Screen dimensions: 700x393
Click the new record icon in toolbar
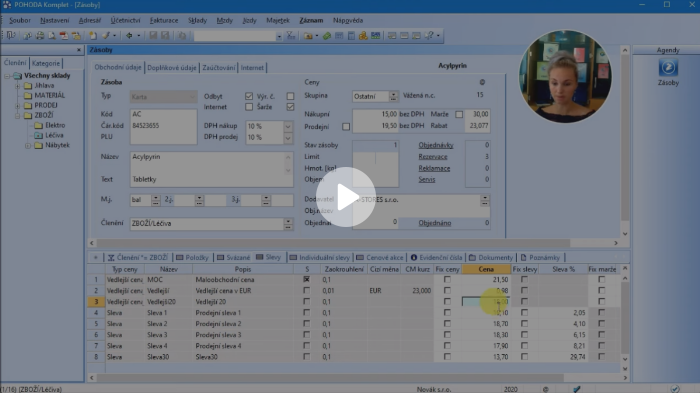pos(93,36)
